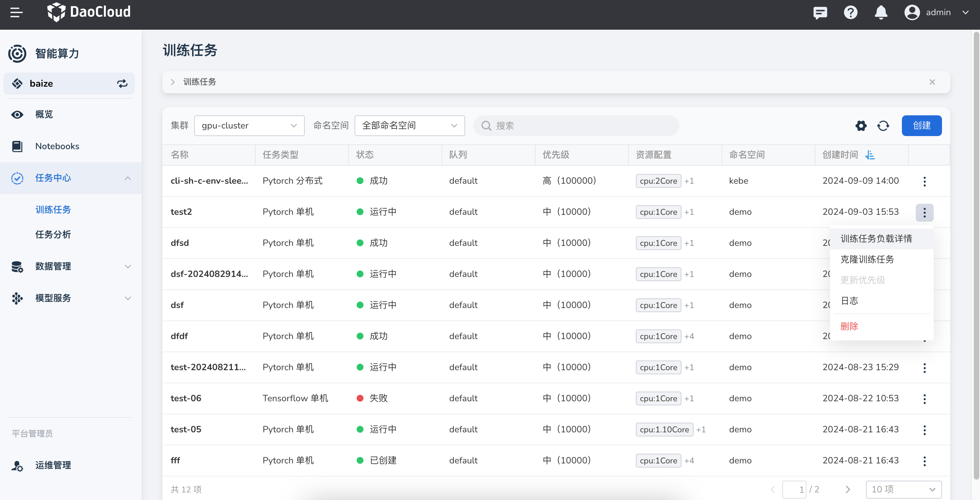Expand the 训练任务 info banner chevron
The image size is (980, 500).
tap(173, 82)
